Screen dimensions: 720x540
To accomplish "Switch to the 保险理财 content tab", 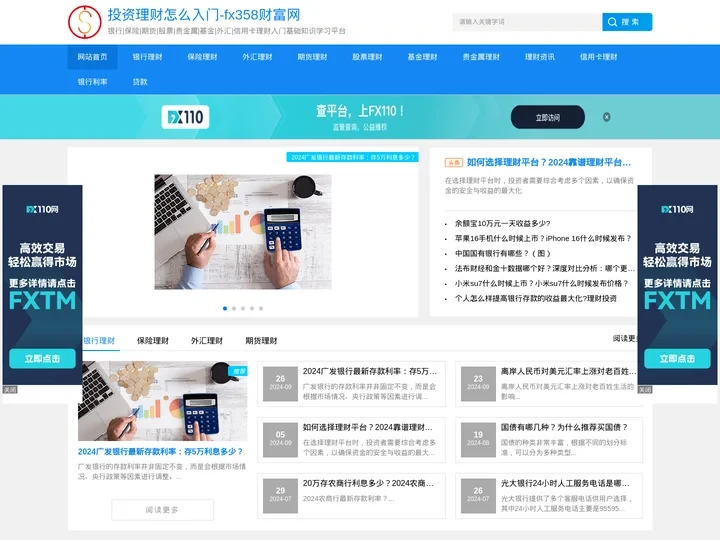I will coord(153,341).
